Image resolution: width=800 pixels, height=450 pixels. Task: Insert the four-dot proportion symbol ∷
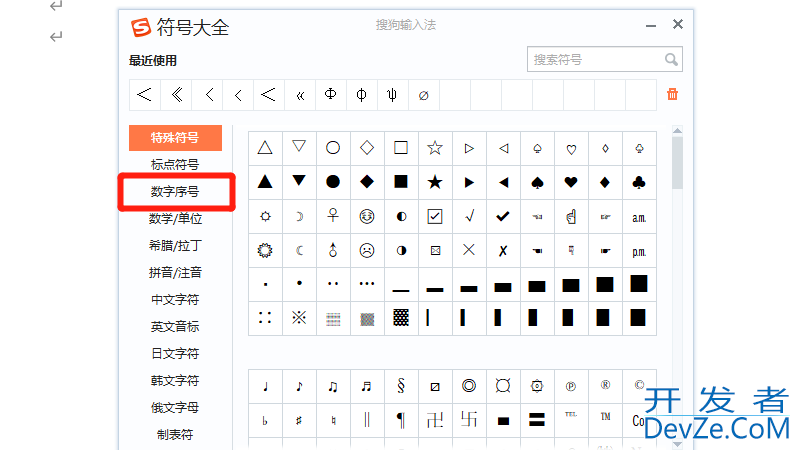point(265,318)
